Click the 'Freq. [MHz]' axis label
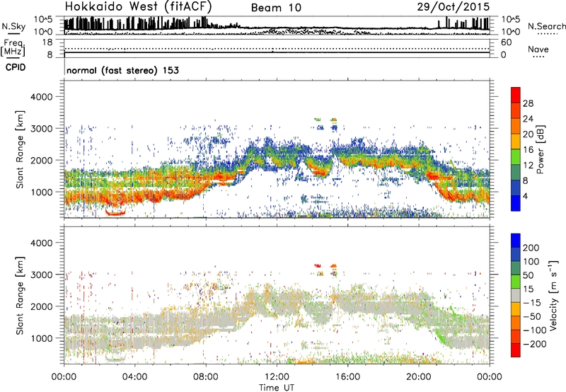This screenshot has width=566, height=392. pos(13,47)
